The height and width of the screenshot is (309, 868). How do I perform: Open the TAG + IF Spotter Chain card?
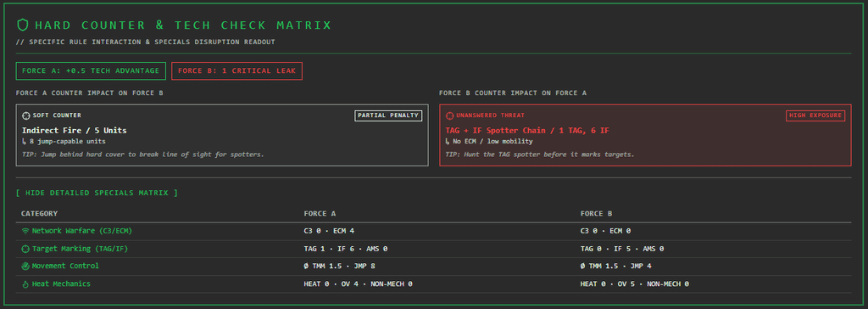pos(645,135)
